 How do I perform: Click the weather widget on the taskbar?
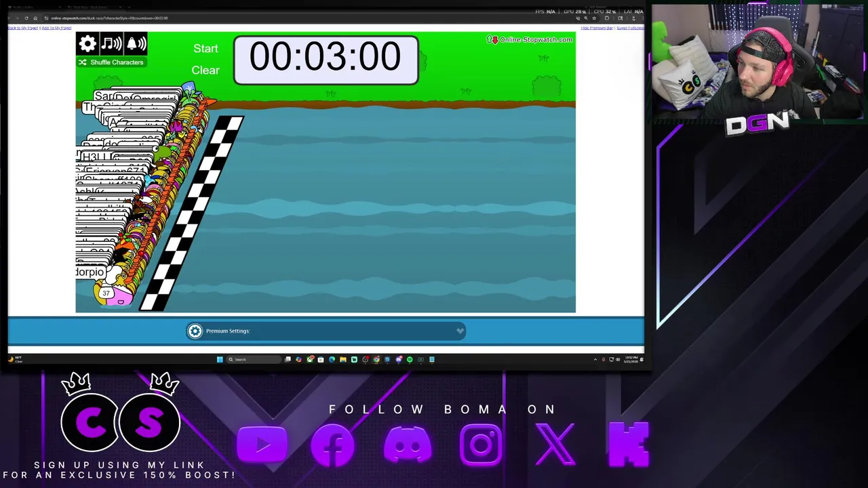[16, 359]
